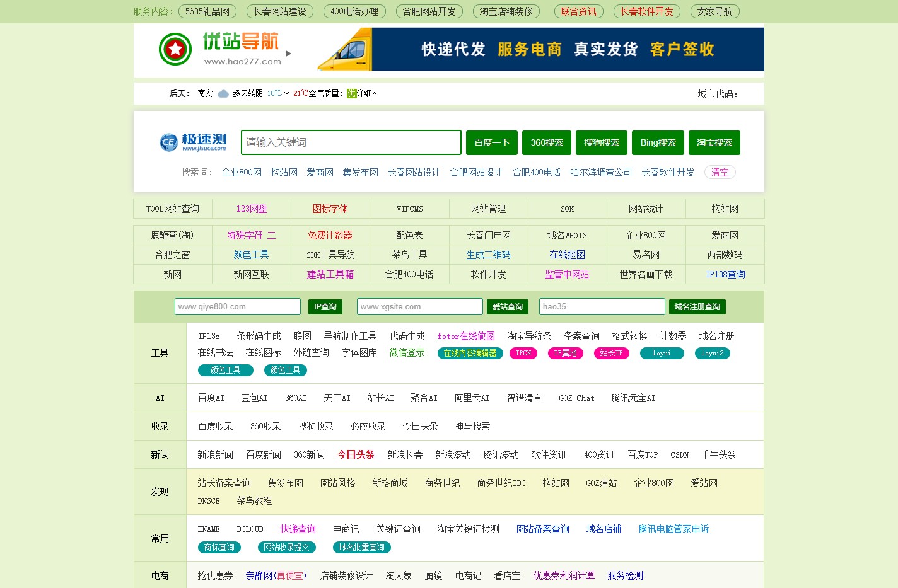Viewport: 898px width, 588px height.
Task: Open the 豆包AI link
Action: pyautogui.click(x=255, y=398)
